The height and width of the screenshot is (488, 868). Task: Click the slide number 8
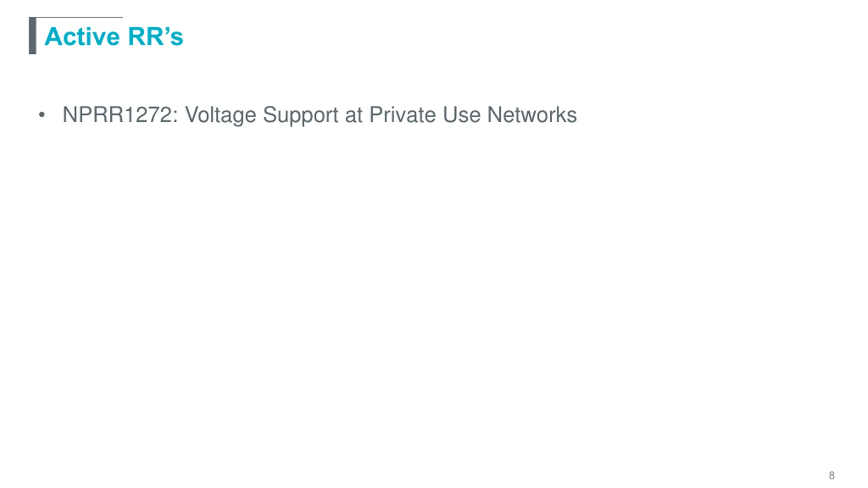tap(831, 475)
